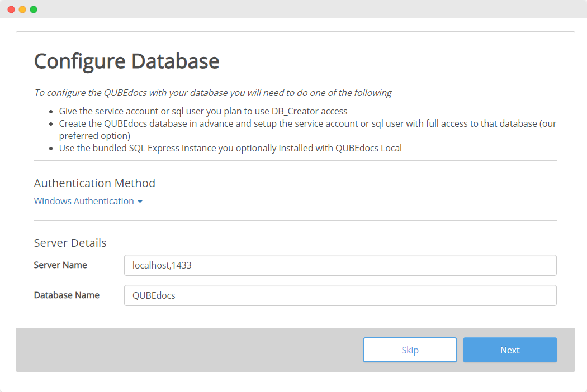
Task: Click the Server Name label
Action: (60, 265)
